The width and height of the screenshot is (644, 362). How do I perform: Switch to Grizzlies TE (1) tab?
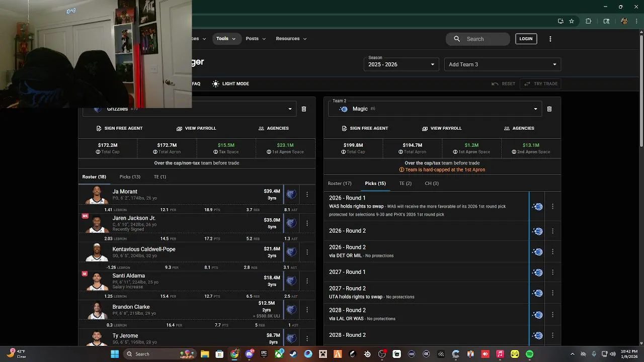(x=160, y=177)
